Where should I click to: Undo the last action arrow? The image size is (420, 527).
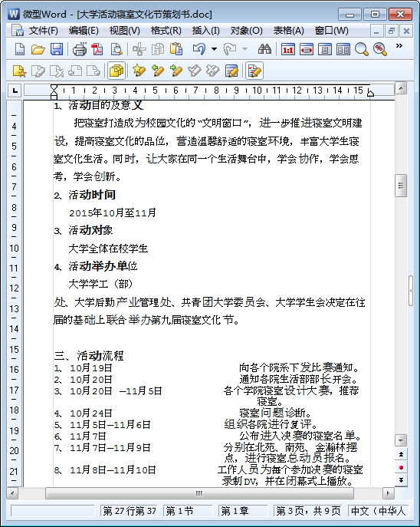click(199, 49)
